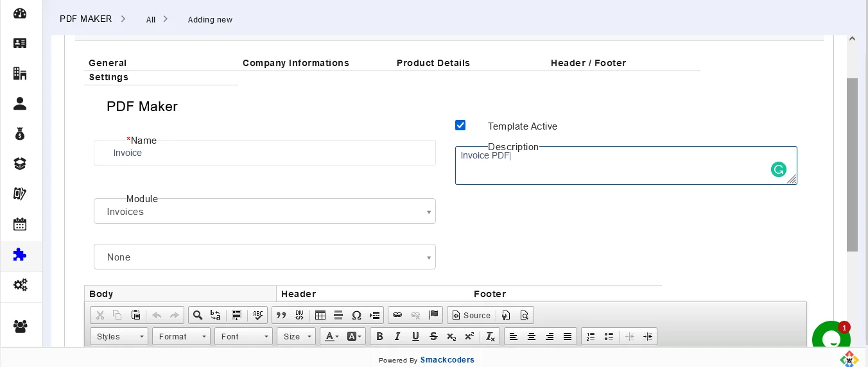The height and width of the screenshot is (367, 868).
Task: Switch to the Company Informations tab
Action: [x=295, y=63]
